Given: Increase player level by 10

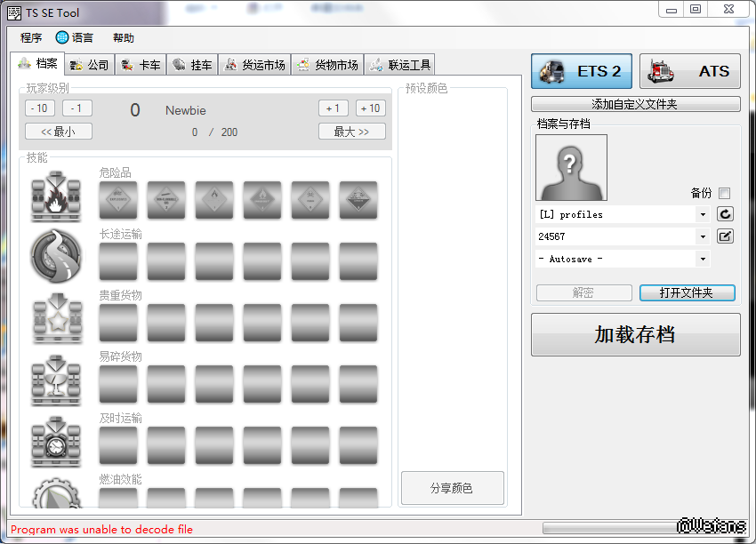Looking at the screenshot, I should [x=371, y=108].
